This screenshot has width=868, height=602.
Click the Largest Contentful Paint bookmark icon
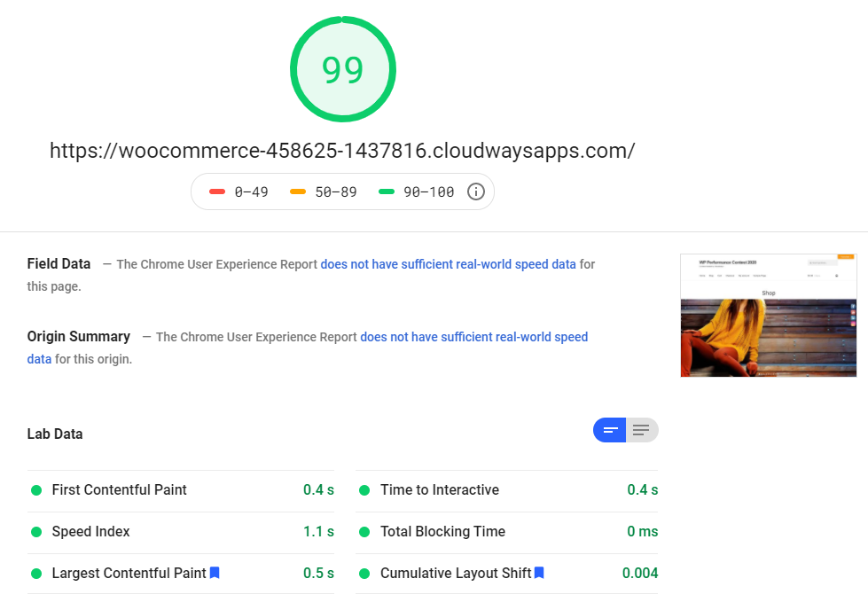click(215, 573)
